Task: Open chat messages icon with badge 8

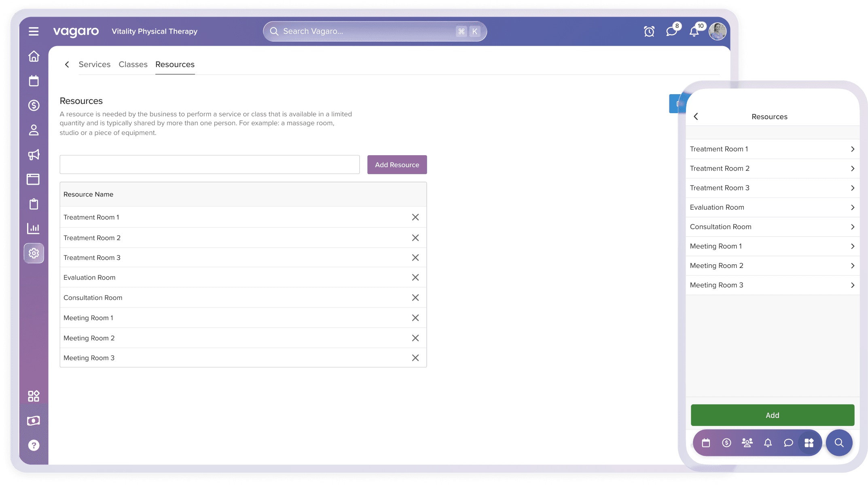Action: pyautogui.click(x=672, y=31)
